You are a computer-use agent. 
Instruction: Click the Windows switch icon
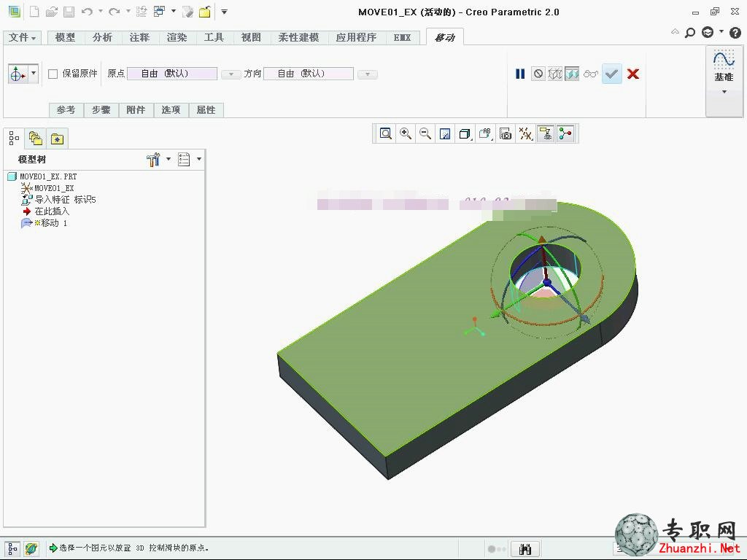(x=159, y=12)
